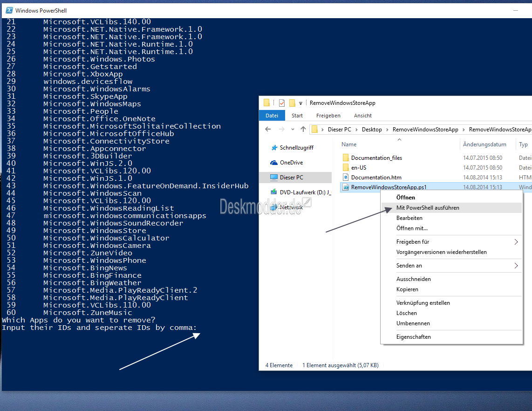Click the Schnellzugriff star icon
Viewport: 532px width, 411px height.
click(x=274, y=148)
